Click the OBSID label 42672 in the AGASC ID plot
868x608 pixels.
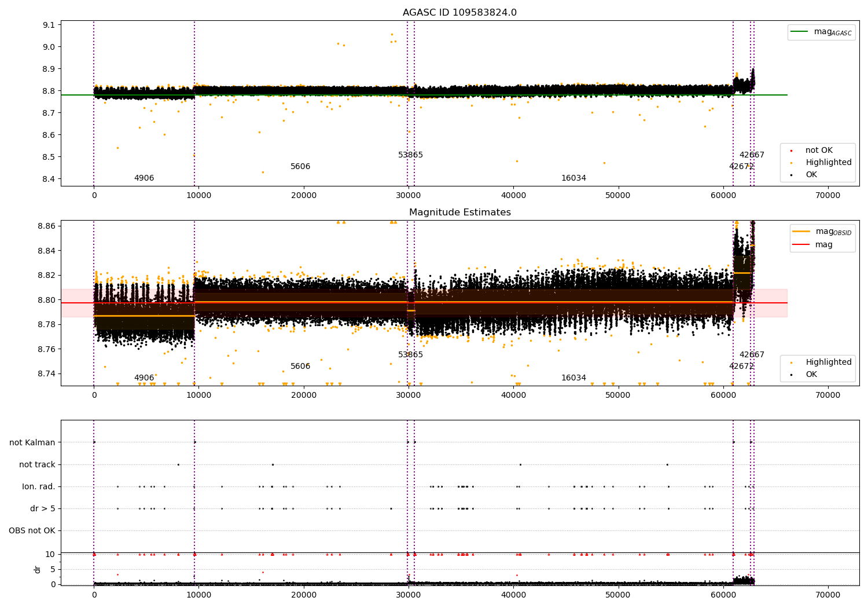[741, 167]
